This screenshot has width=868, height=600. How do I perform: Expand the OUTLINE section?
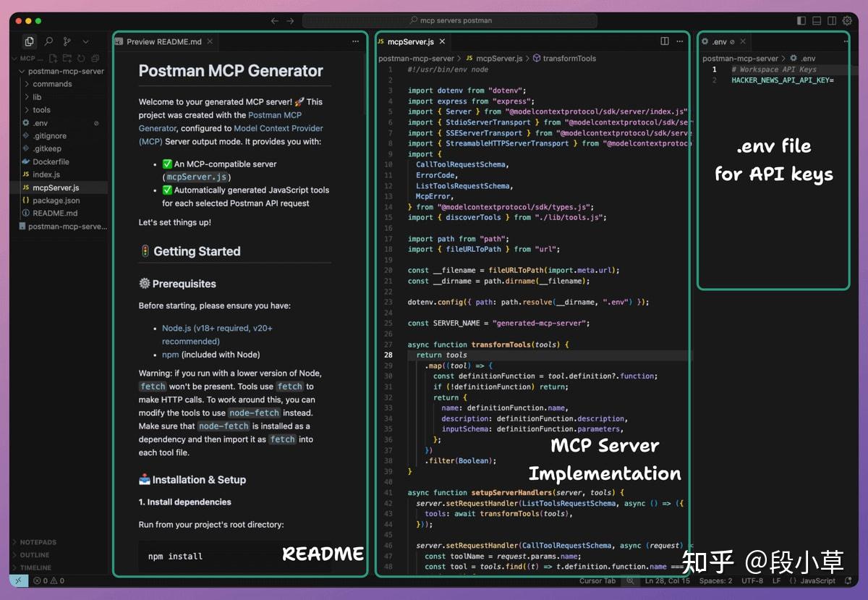(35, 555)
